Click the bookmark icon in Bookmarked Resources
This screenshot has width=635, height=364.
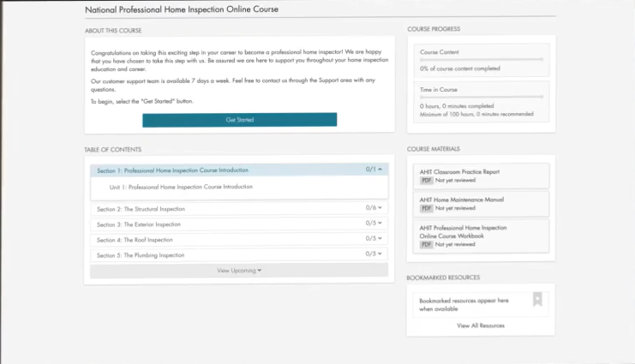537,300
